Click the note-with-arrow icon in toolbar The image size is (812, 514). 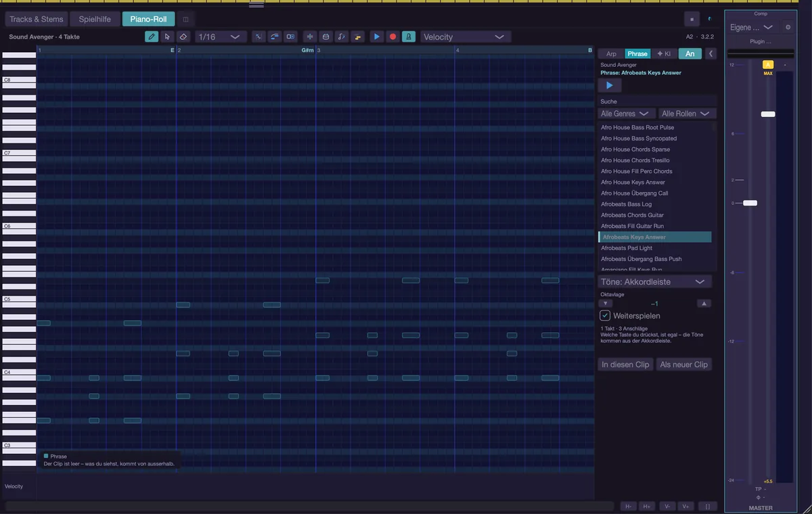(342, 37)
